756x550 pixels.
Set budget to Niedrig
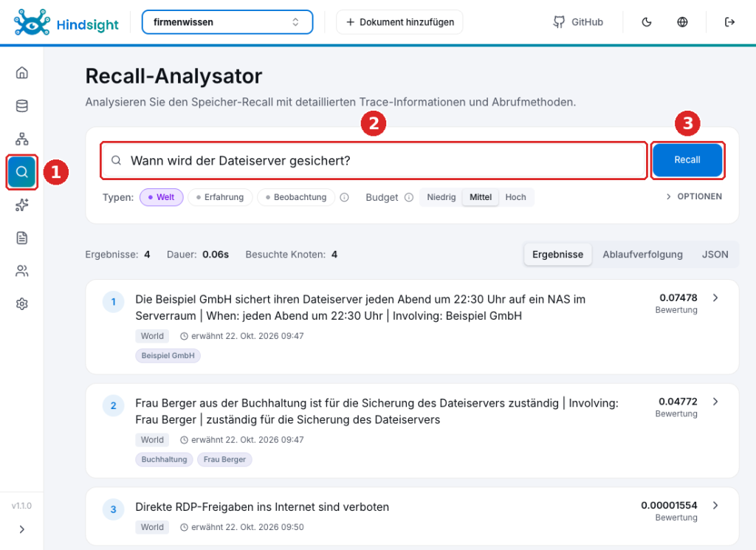441,197
